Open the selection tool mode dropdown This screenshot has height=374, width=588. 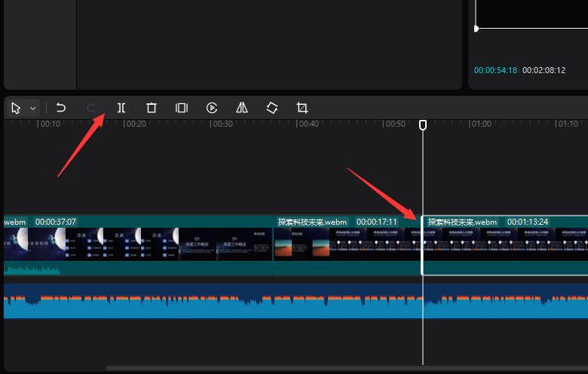[33, 109]
